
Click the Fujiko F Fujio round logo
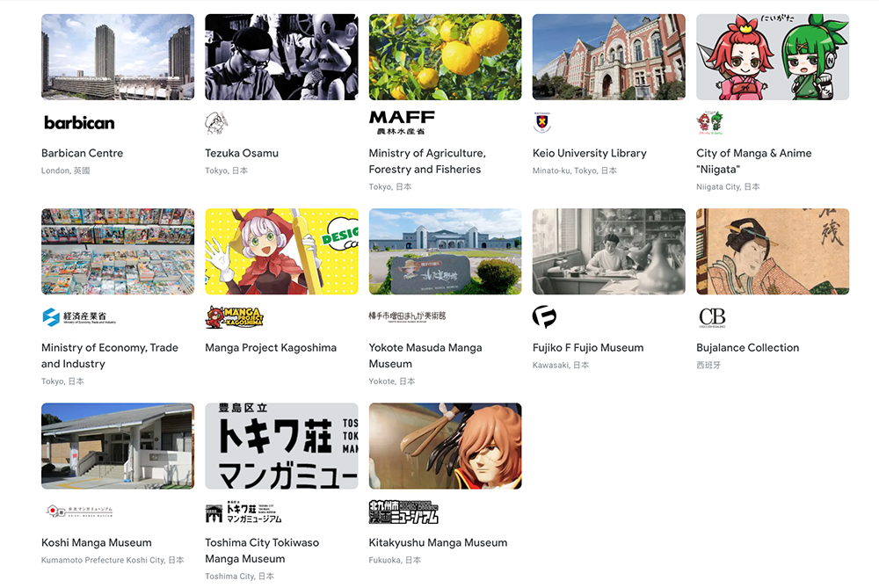point(544,316)
